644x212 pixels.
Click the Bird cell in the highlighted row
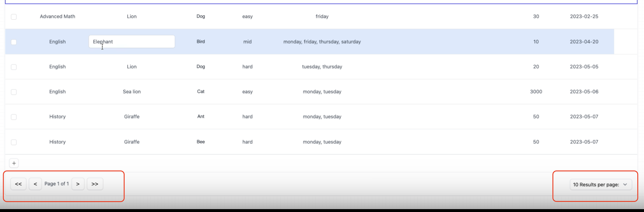(x=200, y=42)
